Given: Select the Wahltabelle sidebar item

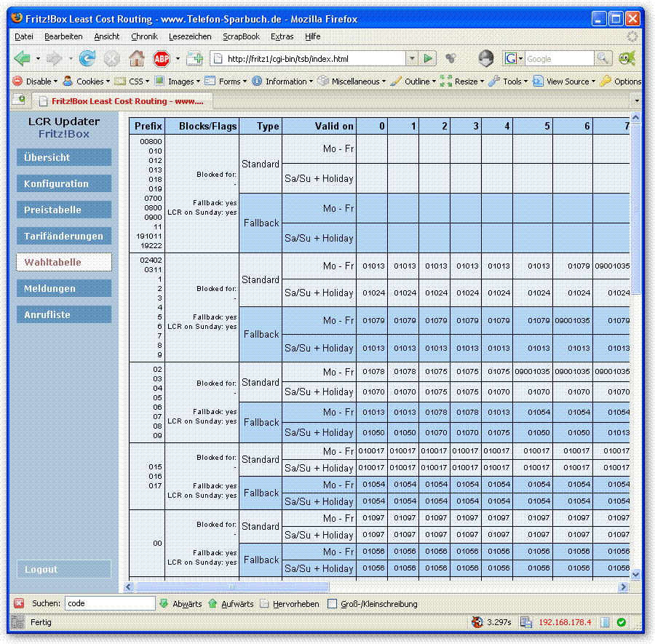Looking at the screenshot, I should [x=64, y=262].
